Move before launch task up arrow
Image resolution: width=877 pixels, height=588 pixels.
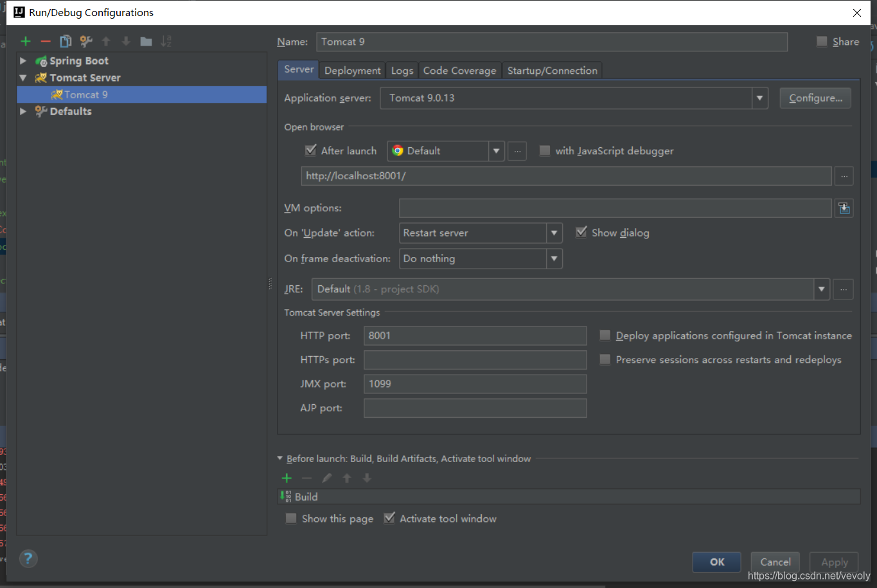[x=347, y=478]
